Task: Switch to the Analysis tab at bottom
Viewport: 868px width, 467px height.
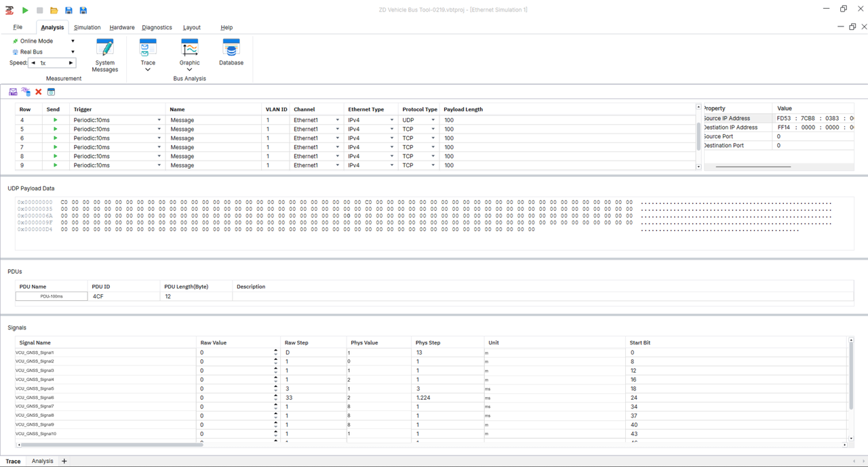Action: 42,461
